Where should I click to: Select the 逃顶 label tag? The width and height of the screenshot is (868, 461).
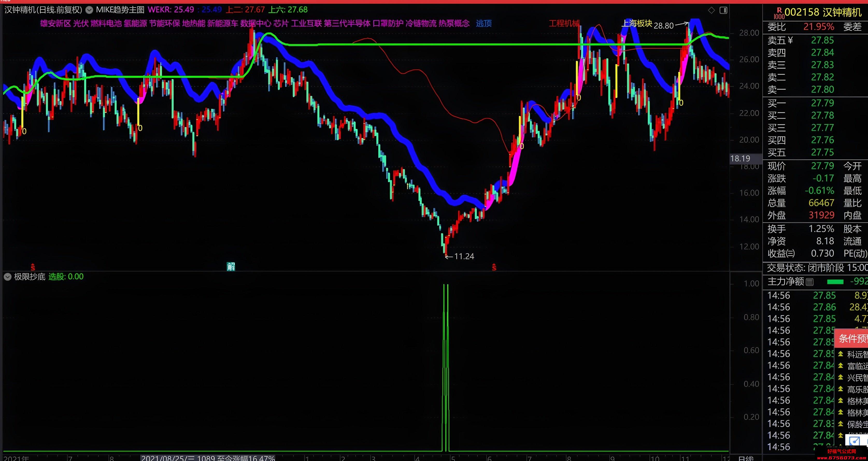(x=483, y=23)
